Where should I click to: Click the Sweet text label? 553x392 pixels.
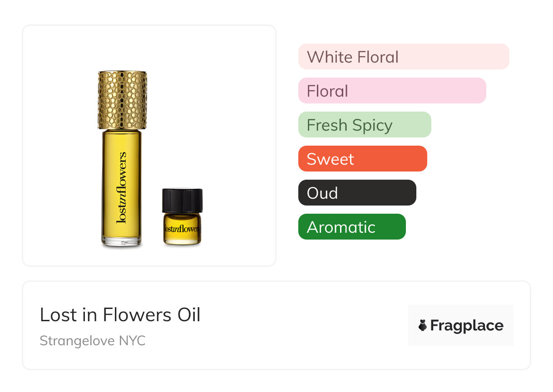(x=330, y=159)
